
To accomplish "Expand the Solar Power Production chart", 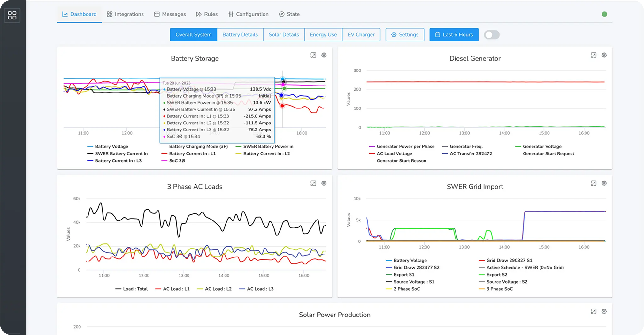I will pyautogui.click(x=594, y=311).
